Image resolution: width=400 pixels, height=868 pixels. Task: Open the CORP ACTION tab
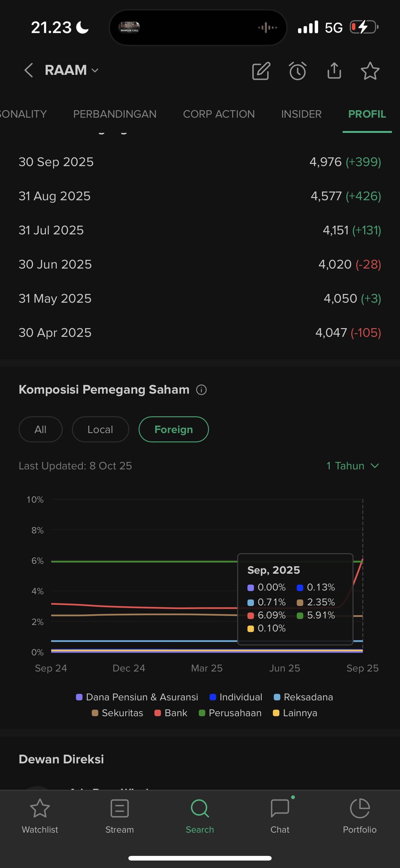(219, 114)
